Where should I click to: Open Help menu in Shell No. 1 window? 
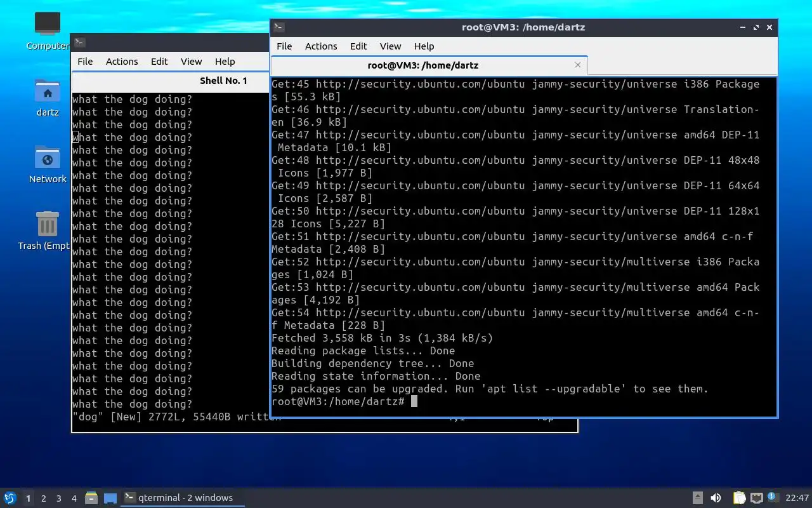pyautogui.click(x=225, y=61)
